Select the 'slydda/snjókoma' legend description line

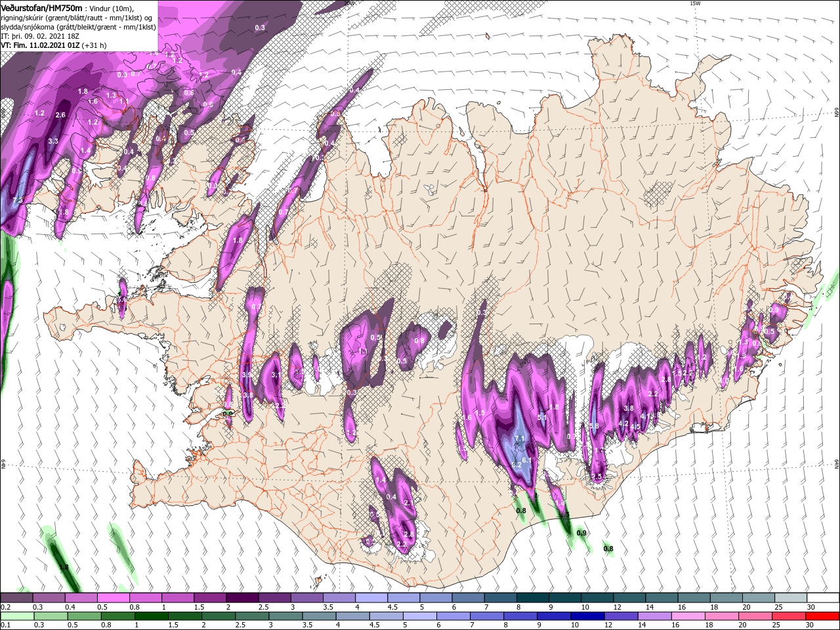[x=78, y=27]
